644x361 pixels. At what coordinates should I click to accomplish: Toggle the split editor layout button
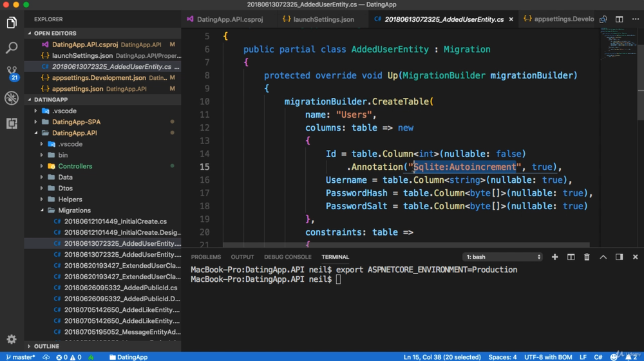tap(619, 19)
